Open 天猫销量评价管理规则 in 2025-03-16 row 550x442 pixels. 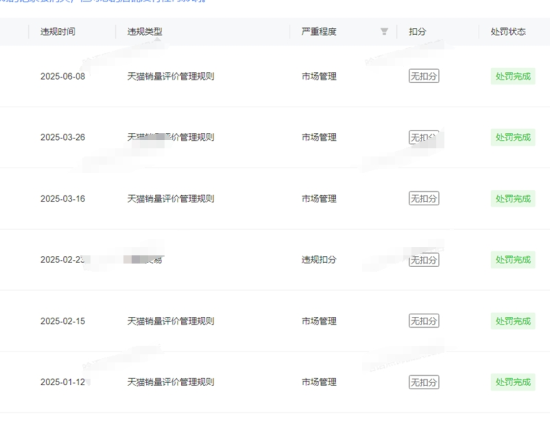(x=170, y=199)
